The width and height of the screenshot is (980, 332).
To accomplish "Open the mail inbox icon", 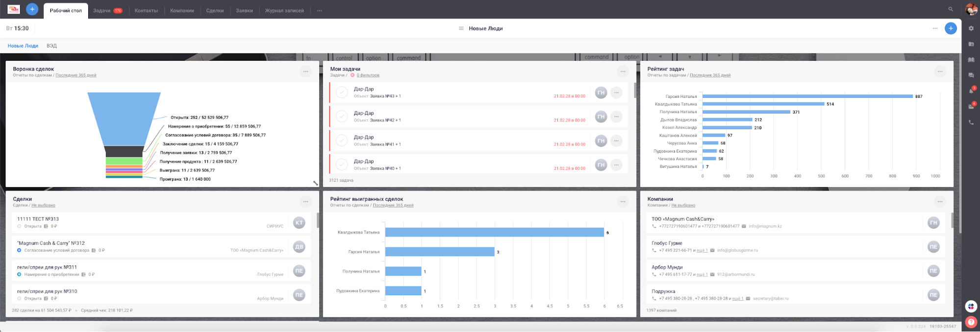I will pos(971,107).
